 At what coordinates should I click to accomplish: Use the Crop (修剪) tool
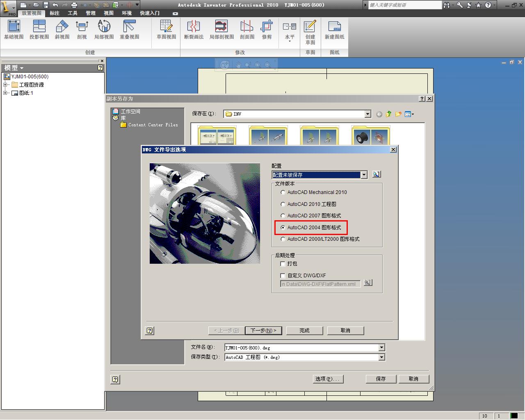pyautogui.click(x=267, y=30)
